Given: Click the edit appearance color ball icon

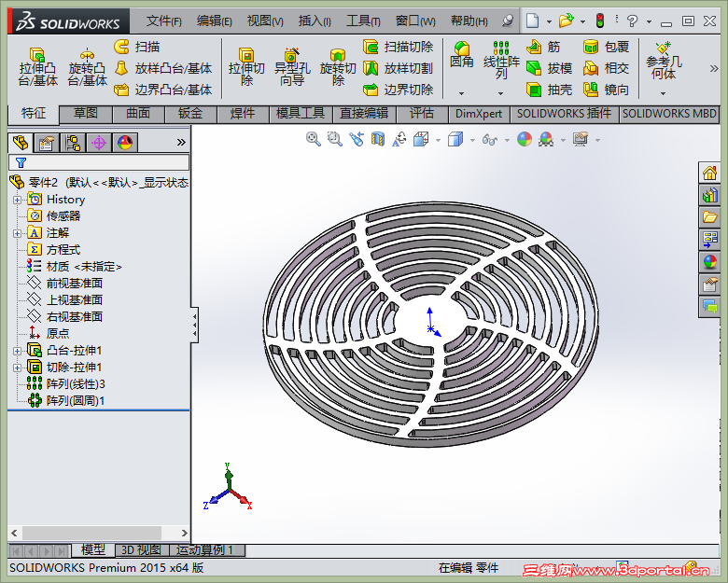Looking at the screenshot, I should pos(525,139).
